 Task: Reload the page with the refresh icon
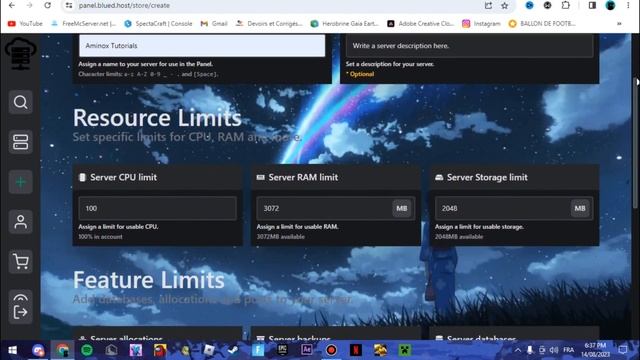coord(47,5)
